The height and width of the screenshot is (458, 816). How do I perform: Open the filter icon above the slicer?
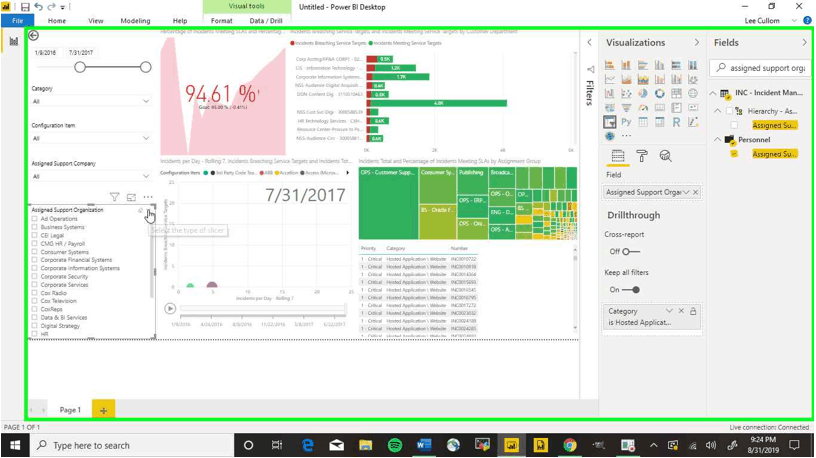(x=115, y=198)
